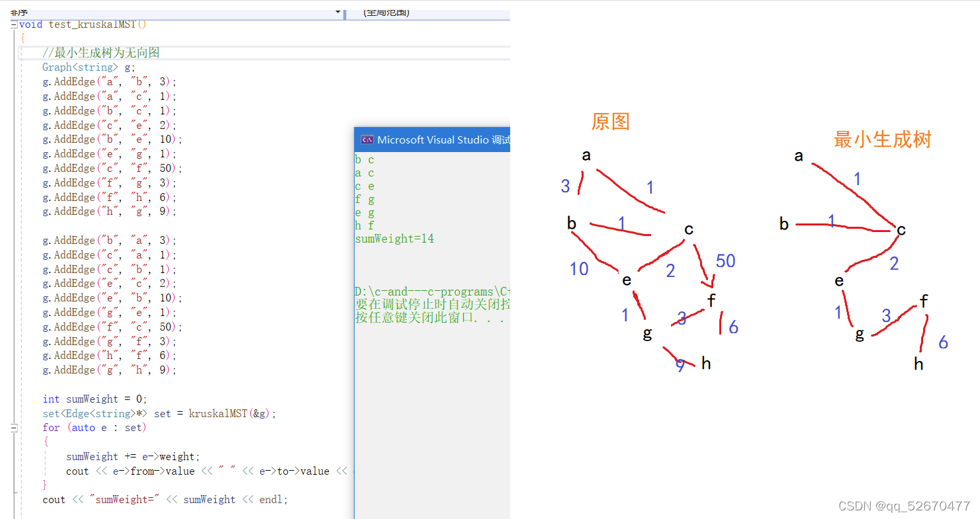The image size is (980, 519).
Task: Select the sumWeight=14 line in console output
Action: click(x=395, y=238)
